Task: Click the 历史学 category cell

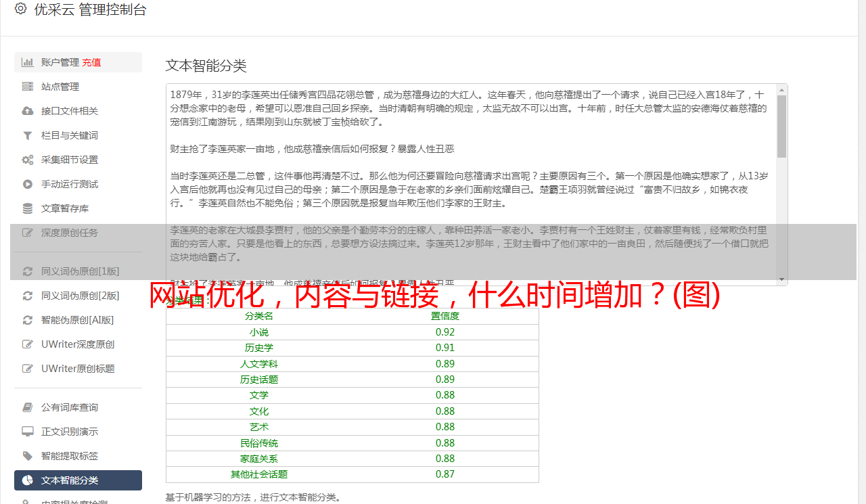Action: pos(259,348)
